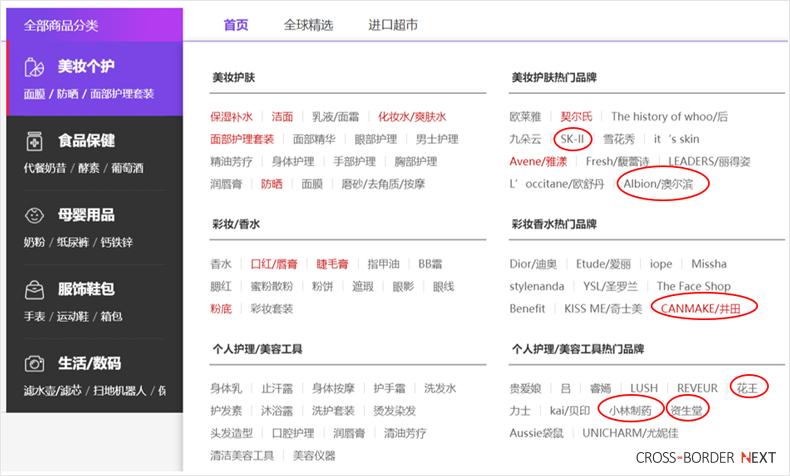Open the 保湿补水 link
This screenshot has width=790, height=476.
pyautogui.click(x=231, y=117)
